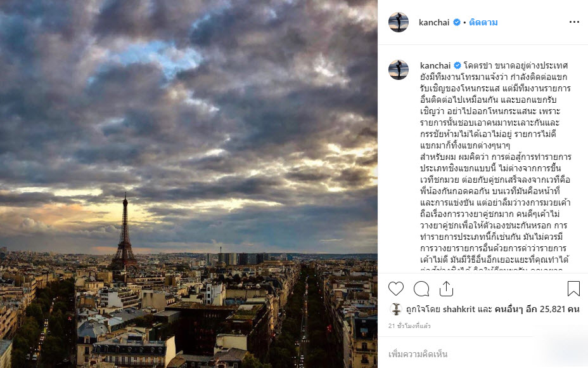588x368 pixels.
Task: Click the small liker avatar beside the likes
Action: click(x=395, y=310)
